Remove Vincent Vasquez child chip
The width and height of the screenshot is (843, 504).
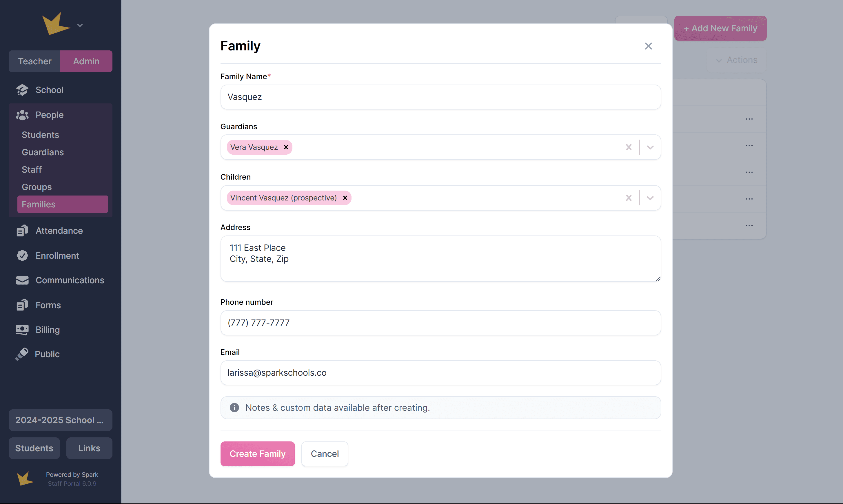pyautogui.click(x=345, y=198)
